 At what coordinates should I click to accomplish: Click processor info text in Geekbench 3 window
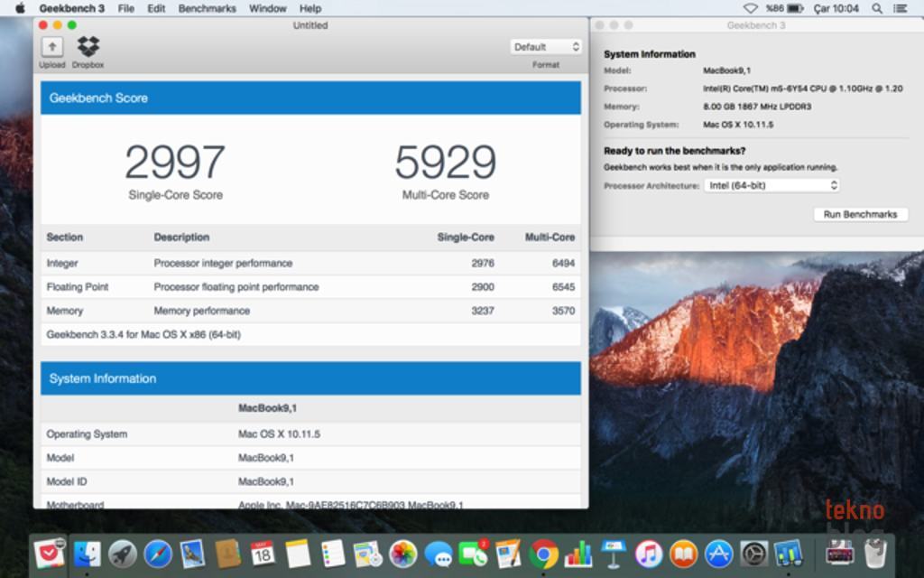(x=802, y=89)
